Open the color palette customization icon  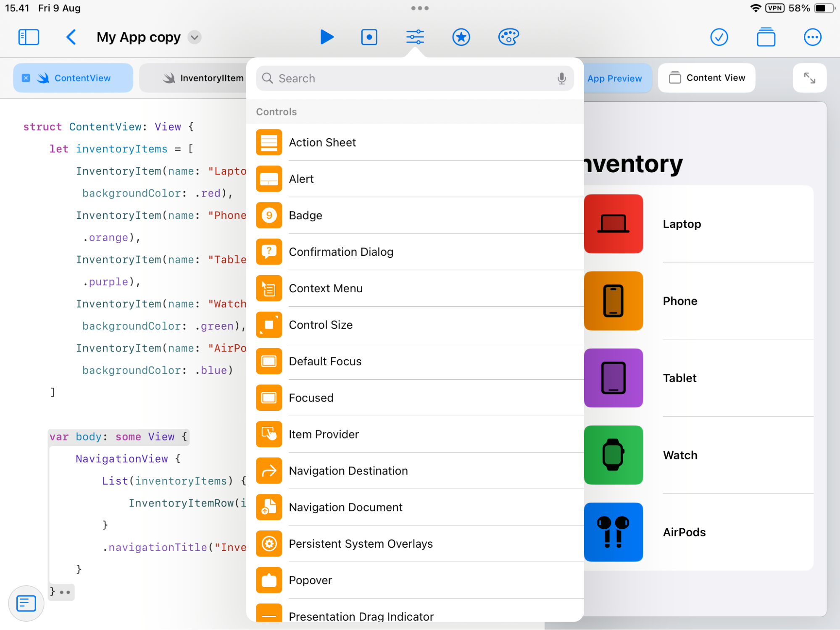coord(508,37)
